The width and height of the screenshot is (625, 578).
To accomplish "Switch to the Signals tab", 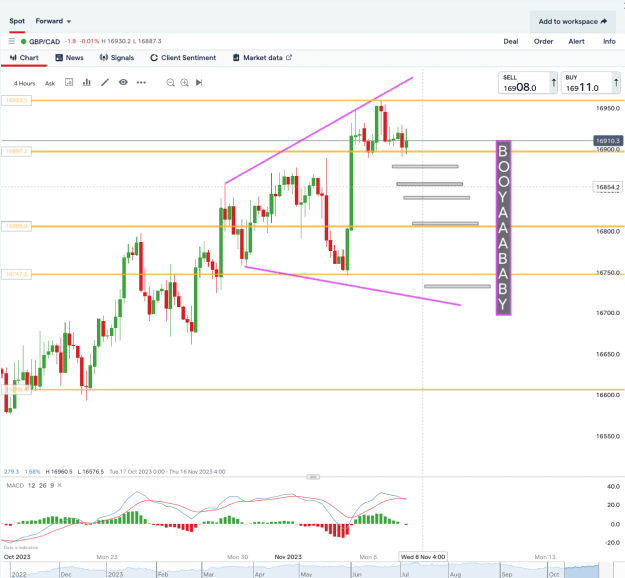I will (x=117, y=58).
